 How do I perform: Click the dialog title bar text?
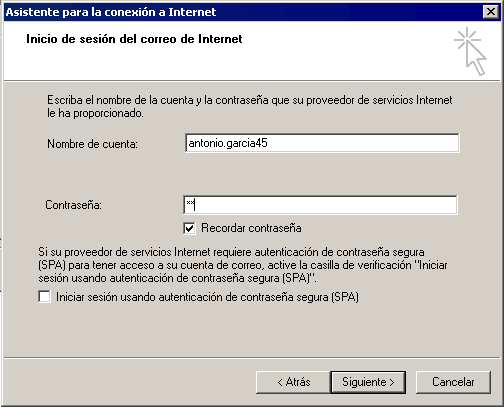coord(111,12)
